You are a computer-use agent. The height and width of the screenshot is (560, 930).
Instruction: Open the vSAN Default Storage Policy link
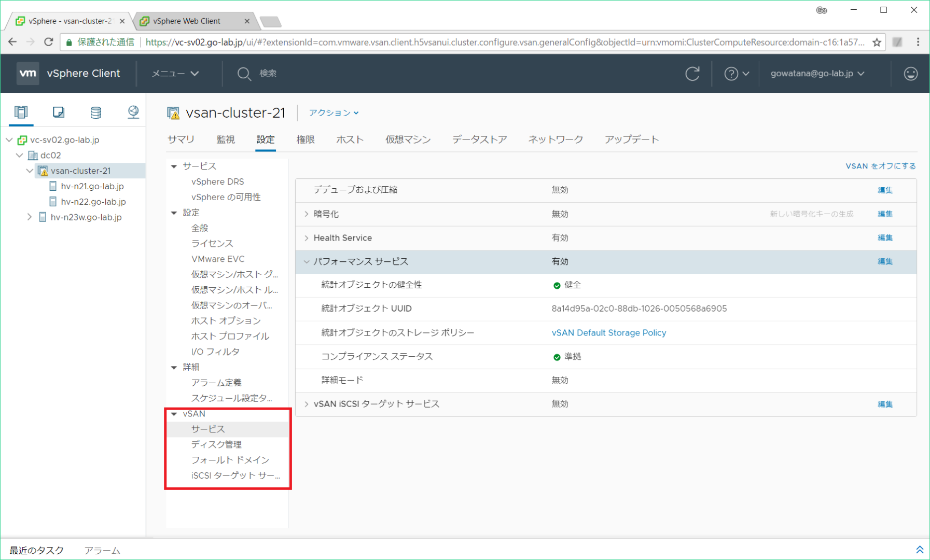(x=609, y=333)
